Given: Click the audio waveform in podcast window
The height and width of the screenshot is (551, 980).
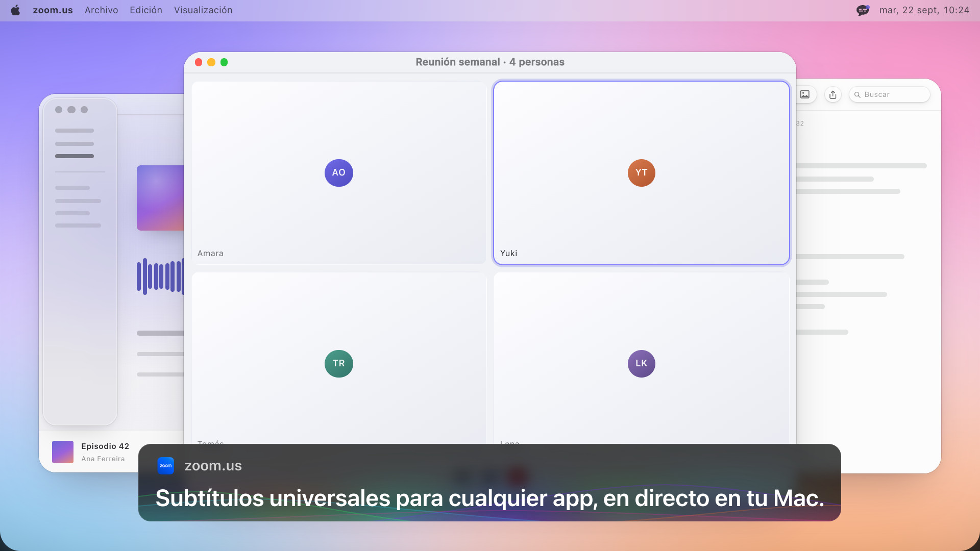Looking at the screenshot, I should point(160,276).
